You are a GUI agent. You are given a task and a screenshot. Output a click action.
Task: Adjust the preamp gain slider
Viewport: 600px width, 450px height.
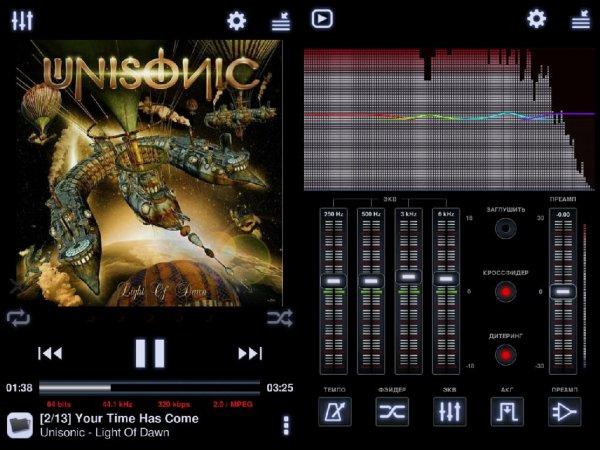(x=563, y=291)
